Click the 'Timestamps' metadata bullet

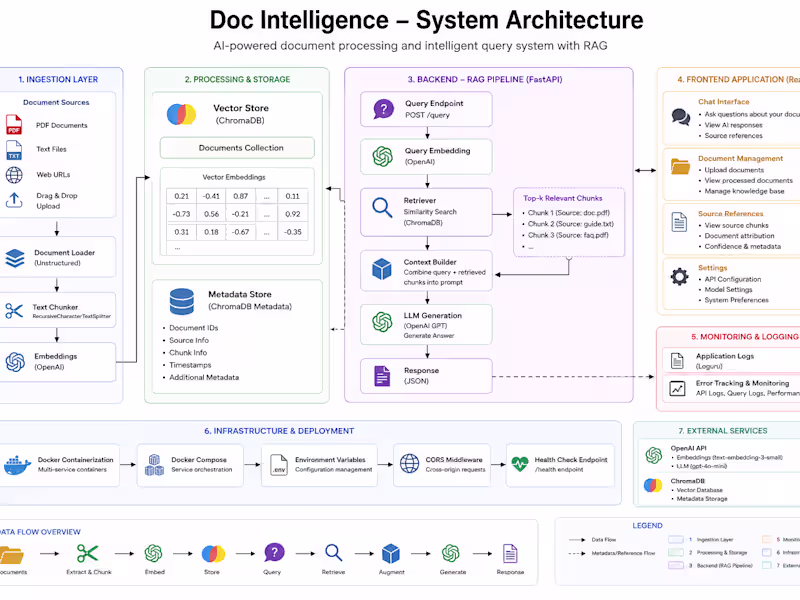pyautogui.click(x=190, y=365)
